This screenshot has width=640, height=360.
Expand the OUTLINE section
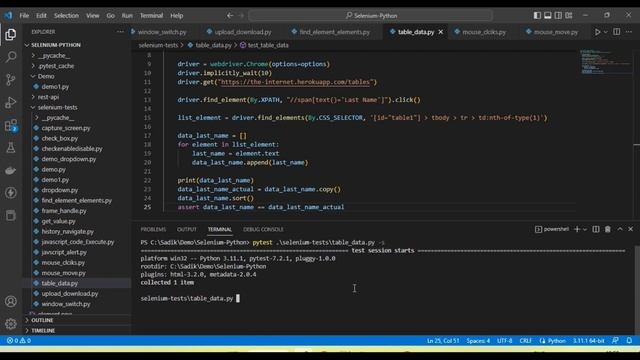coord(42,320)
